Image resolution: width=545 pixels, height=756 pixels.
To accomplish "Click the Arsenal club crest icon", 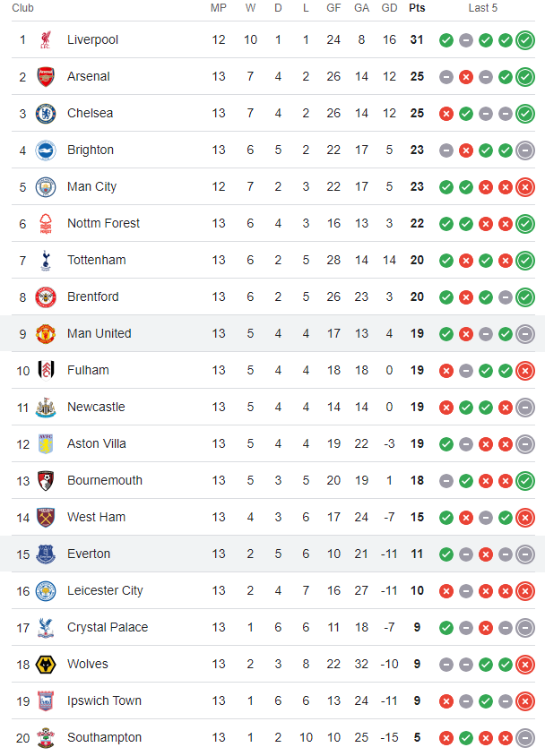I will (45, 76).
